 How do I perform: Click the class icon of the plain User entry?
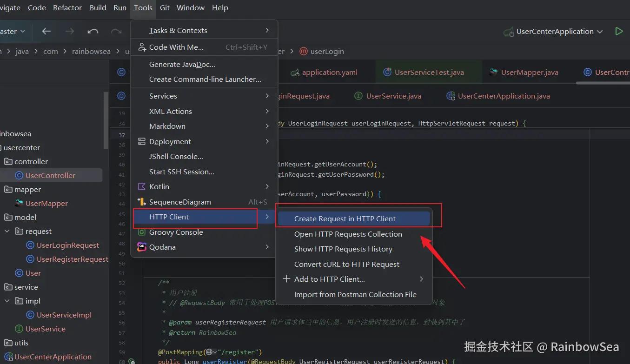pos(19,273)
